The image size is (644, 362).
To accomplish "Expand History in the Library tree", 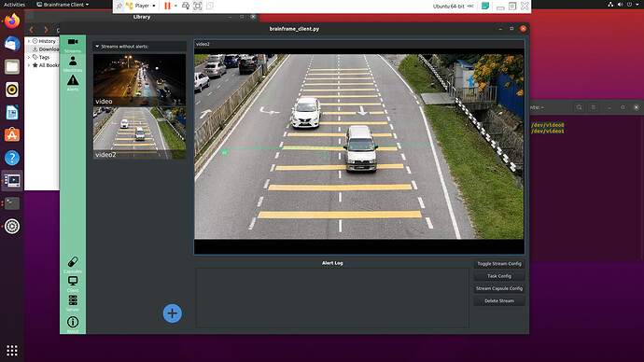I will [x=29, y=41].
